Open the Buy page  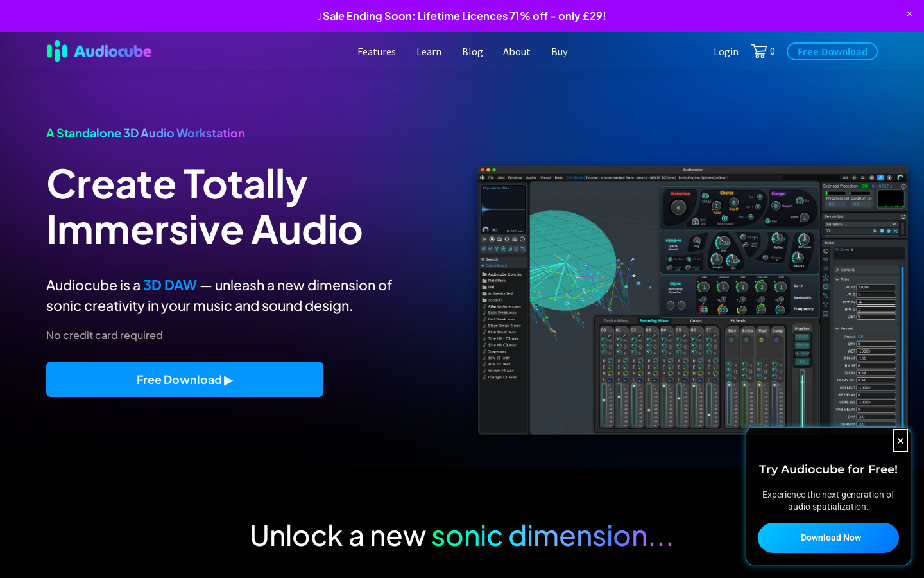click(560, 52)
